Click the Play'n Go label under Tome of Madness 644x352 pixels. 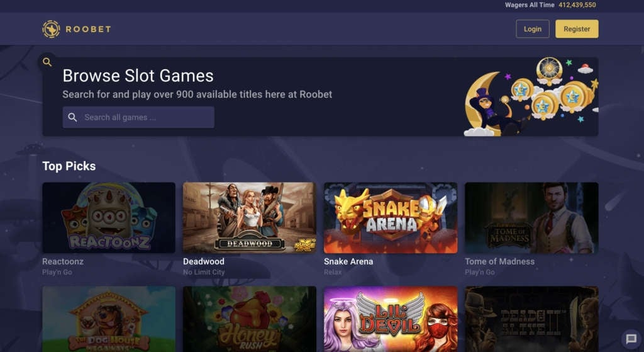tap(480, 272)
